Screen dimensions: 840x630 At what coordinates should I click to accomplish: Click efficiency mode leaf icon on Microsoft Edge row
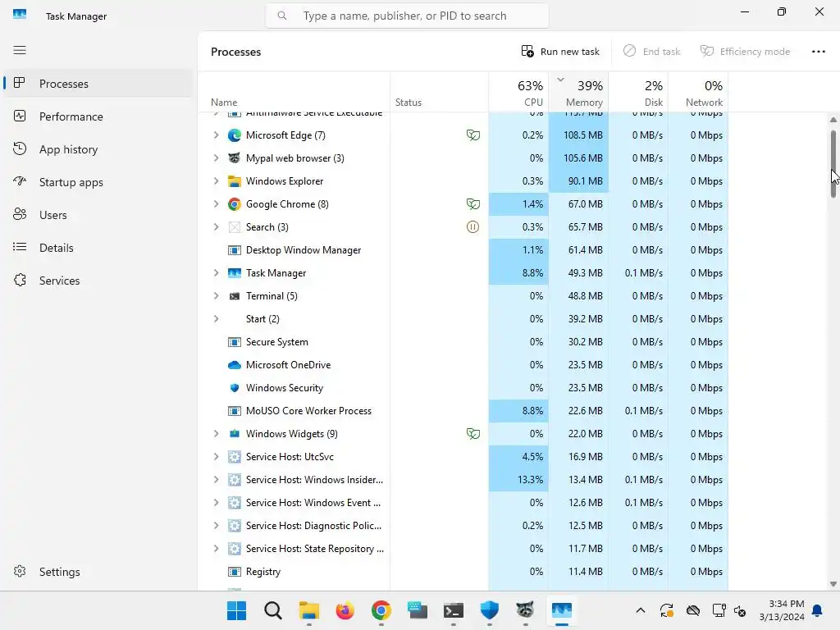click(473, 135)
